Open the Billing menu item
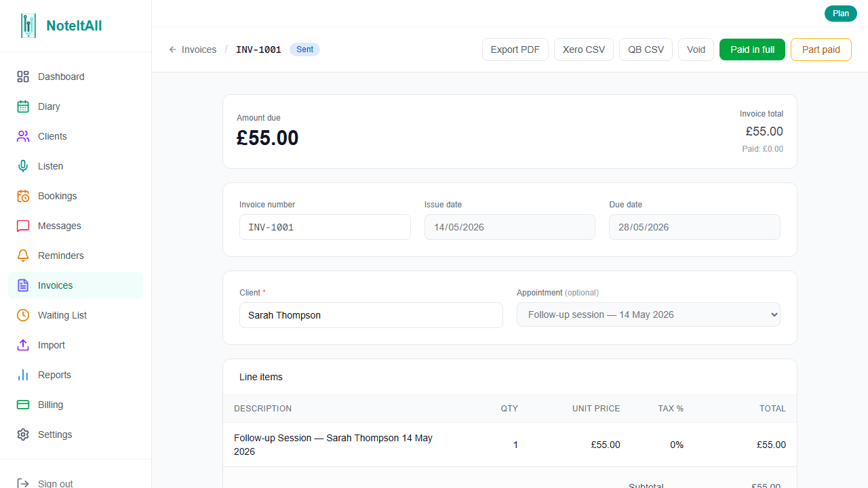 click(x=75, y=405)
